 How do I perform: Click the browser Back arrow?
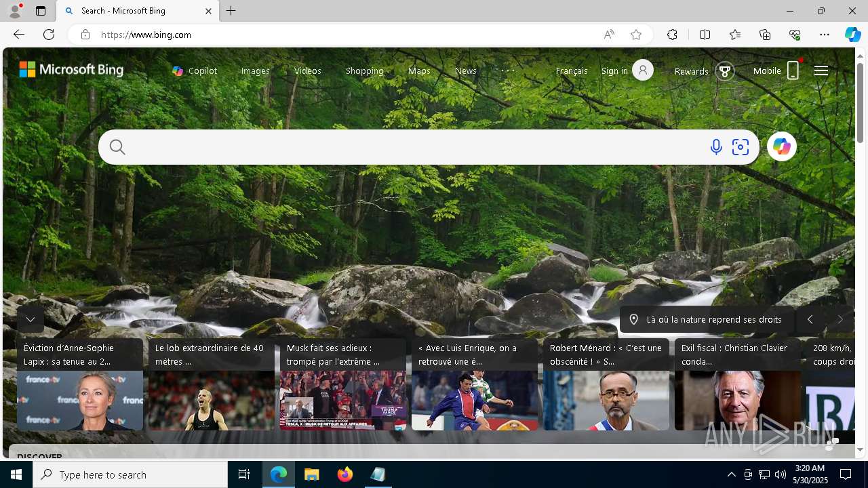19,35
